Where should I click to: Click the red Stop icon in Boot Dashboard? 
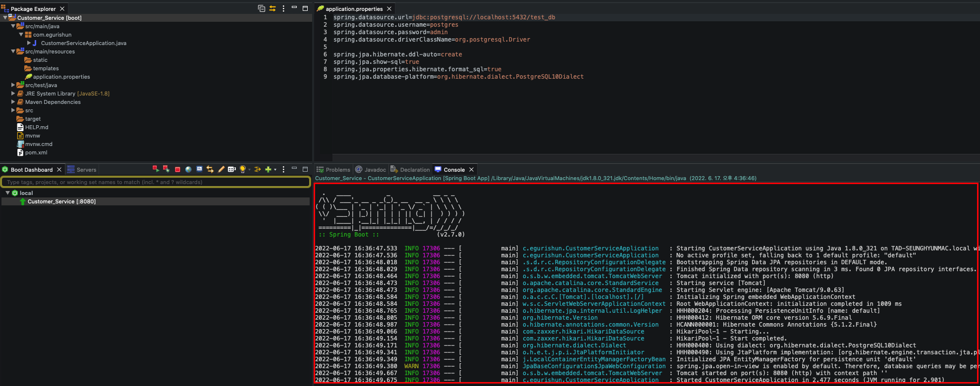point(177,169)
